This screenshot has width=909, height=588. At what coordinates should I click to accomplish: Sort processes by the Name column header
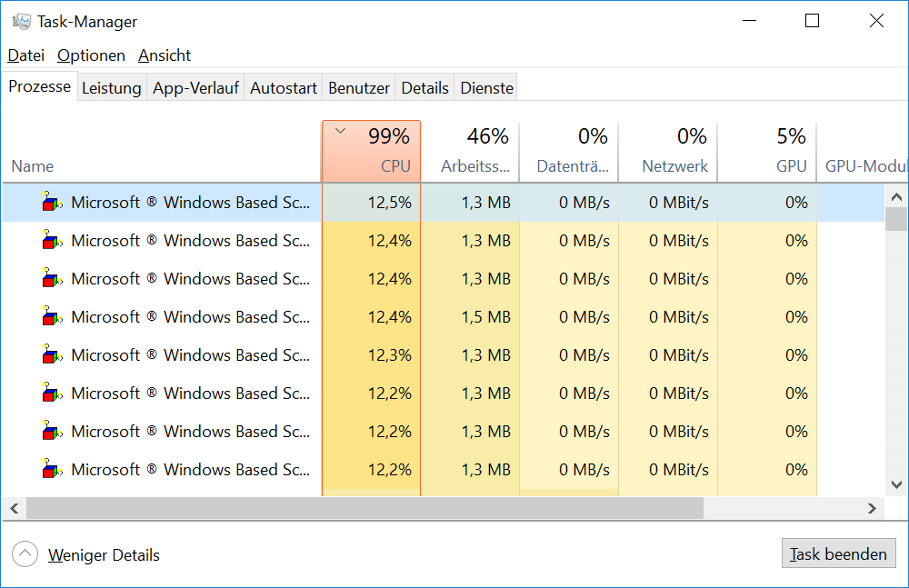point(33,166)
